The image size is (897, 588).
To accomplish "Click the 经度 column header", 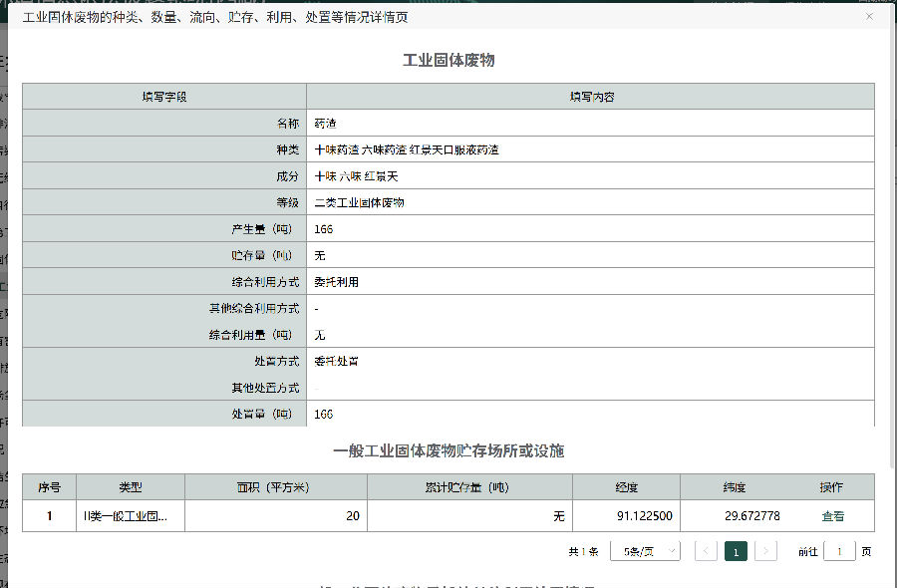I will point(626,487).
